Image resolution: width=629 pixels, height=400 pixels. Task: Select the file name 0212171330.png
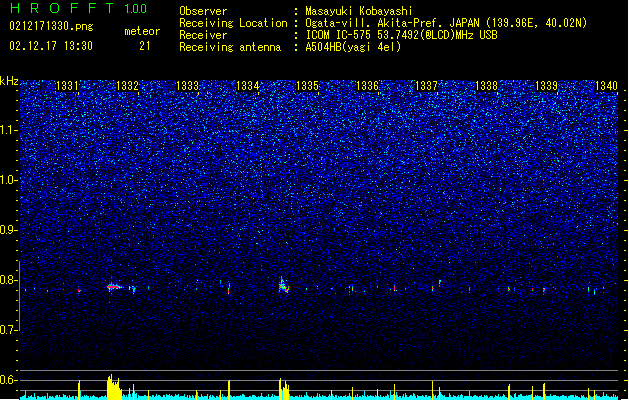tap(51, 27)
